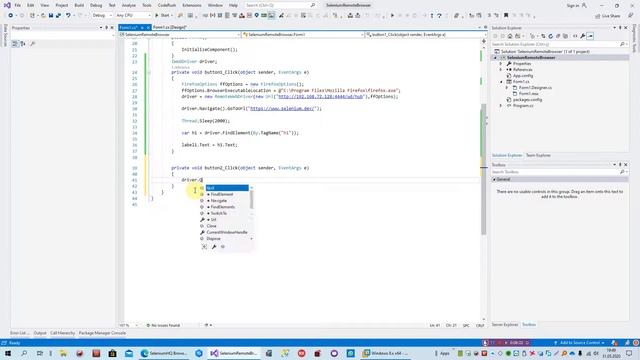
Task: Select Form1.resx in Solution Explorer
Action: [528, 93]
